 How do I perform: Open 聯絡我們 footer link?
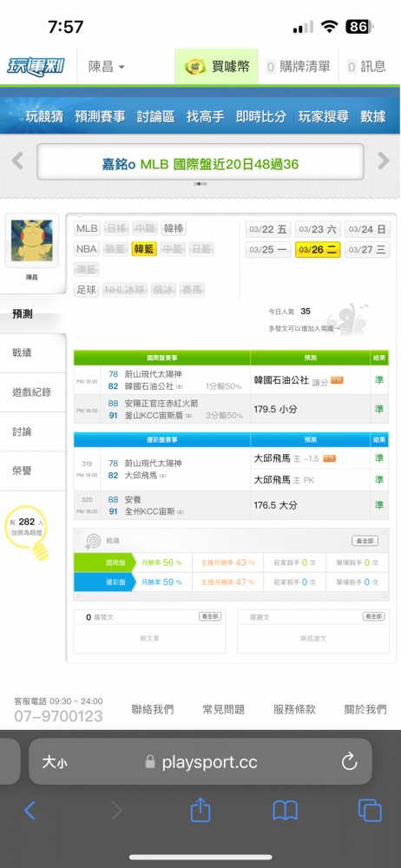pyautogui.click(x=153, y=709)
